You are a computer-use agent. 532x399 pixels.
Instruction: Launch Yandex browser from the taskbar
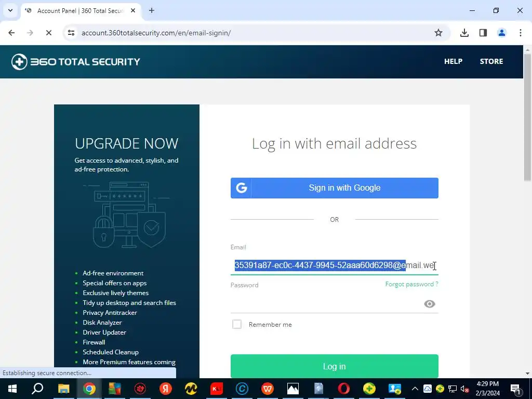pyautogui.click(x=166, y=389)
